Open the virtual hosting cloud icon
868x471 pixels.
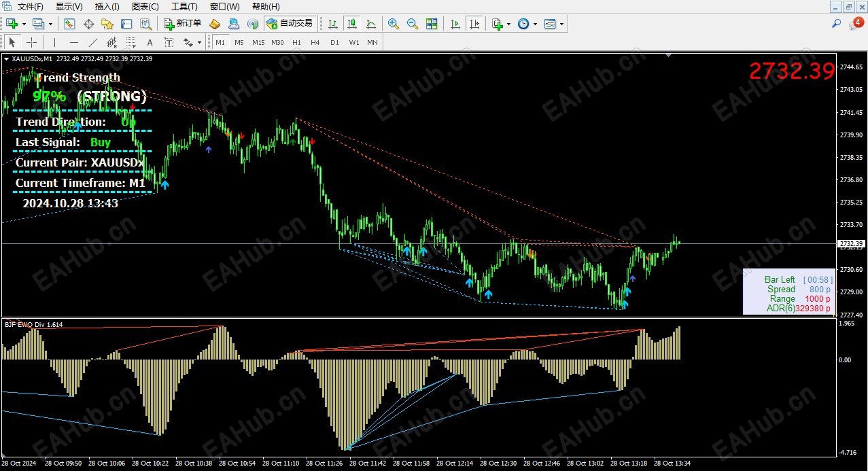pyautogui.click(x=234, y=24)
